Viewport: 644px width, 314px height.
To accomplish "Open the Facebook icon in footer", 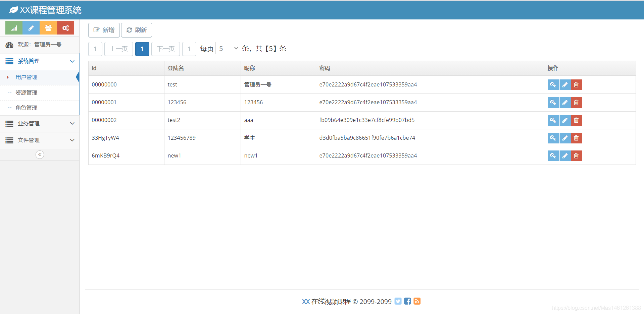I will pos(407,301).
